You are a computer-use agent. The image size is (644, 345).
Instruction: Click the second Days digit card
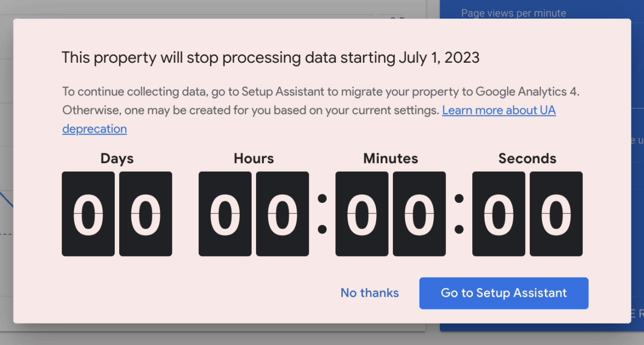pyautogui.click(x=145, y=214)
